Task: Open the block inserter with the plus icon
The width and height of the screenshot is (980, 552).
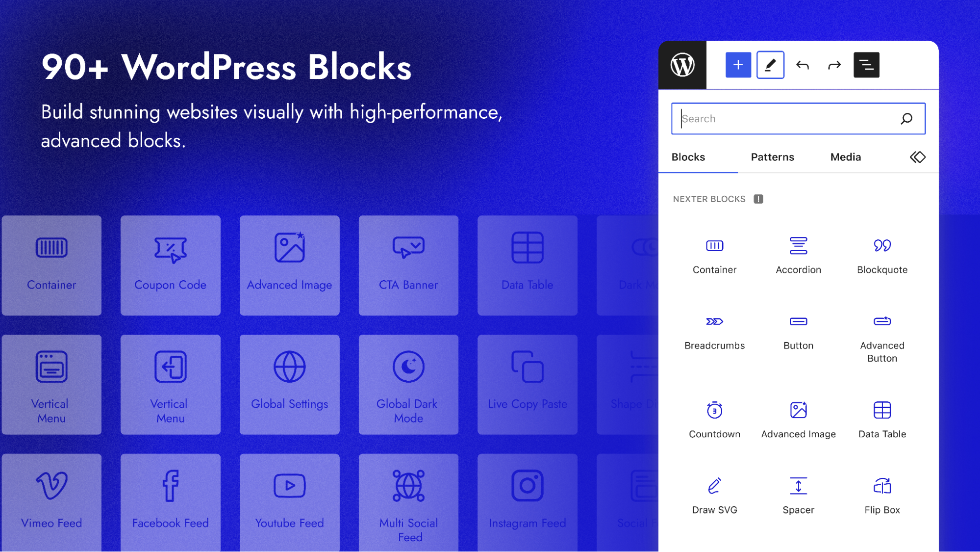Action: pos(737,64)
